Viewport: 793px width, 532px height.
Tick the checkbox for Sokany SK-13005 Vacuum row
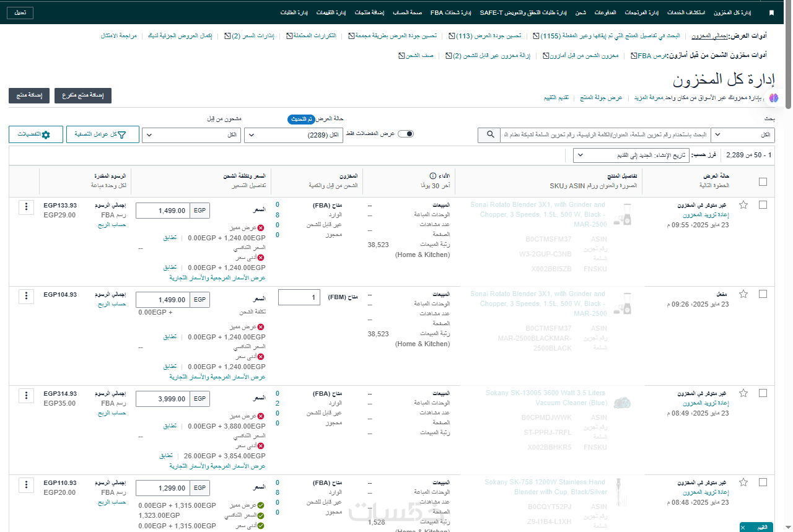[763, 393]
